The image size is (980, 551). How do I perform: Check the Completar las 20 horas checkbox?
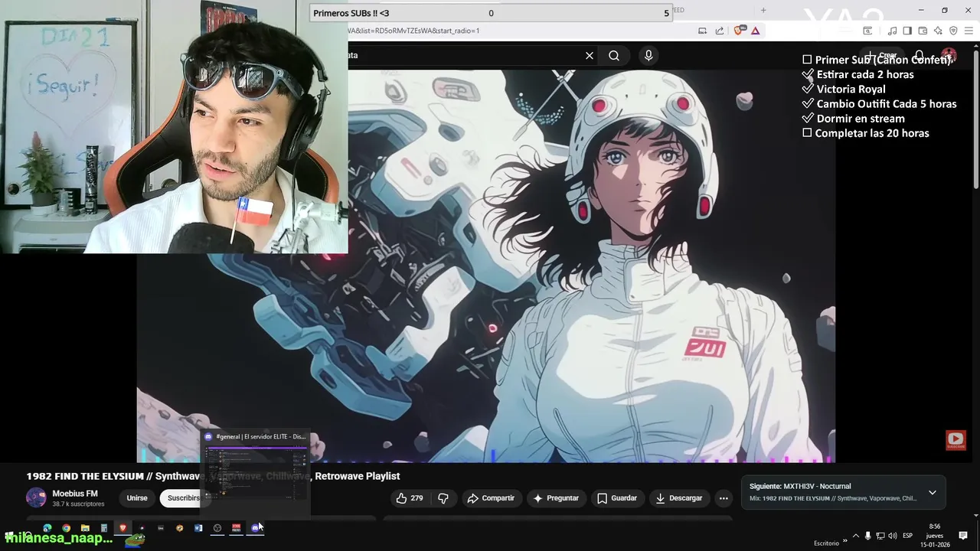807,133
